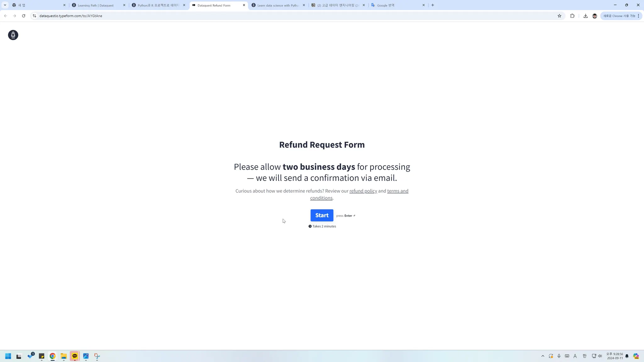Open the terms and conditions link
Screen dimensions: 644x362
397,191
